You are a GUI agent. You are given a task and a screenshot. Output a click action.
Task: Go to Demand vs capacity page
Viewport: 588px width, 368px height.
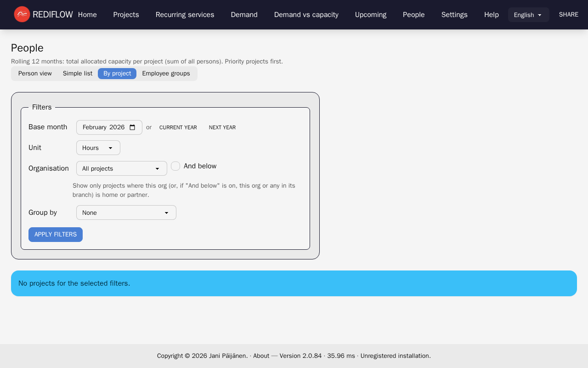coord(306,15)
